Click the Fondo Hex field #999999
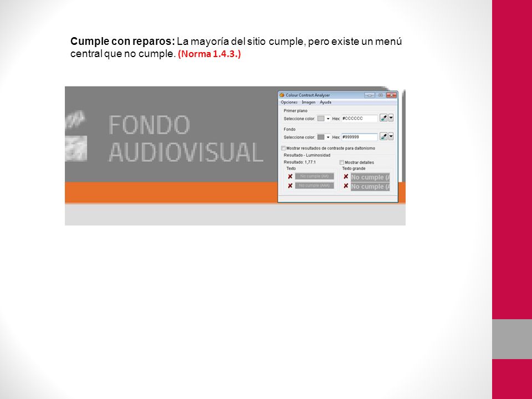 (x=359, y=137)
